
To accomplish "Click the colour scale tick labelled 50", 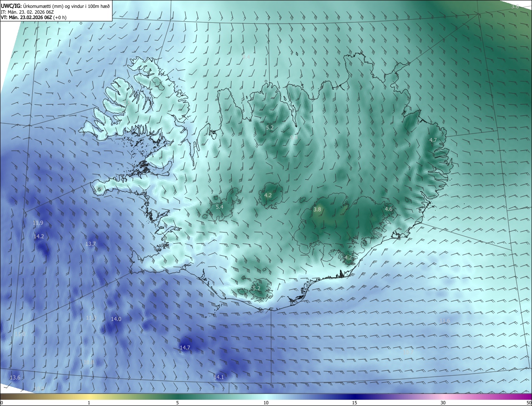I will [529, 403].
